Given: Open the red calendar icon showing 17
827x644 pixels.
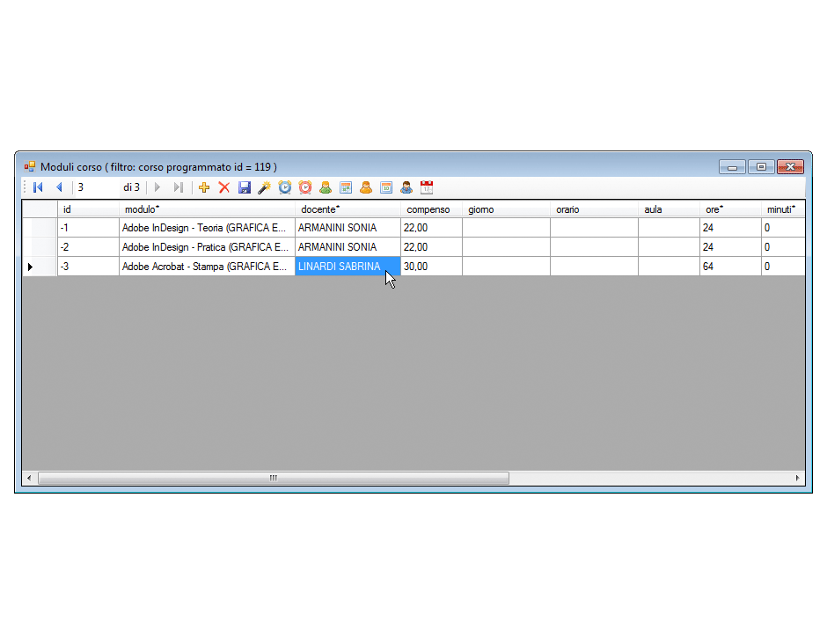Looking at the screenshot, I should point(427,187).
